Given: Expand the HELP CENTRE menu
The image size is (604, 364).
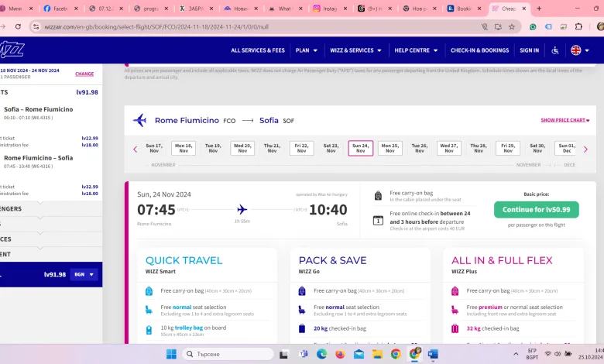Looking at the screenshot, I should (416, 50).
